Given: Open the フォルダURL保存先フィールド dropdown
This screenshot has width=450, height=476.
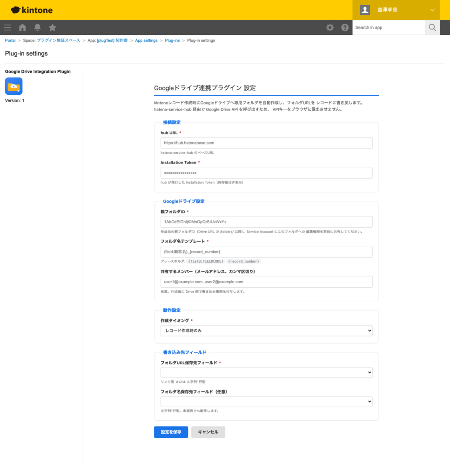Looking at the screenshot, I should coord(266,372).
